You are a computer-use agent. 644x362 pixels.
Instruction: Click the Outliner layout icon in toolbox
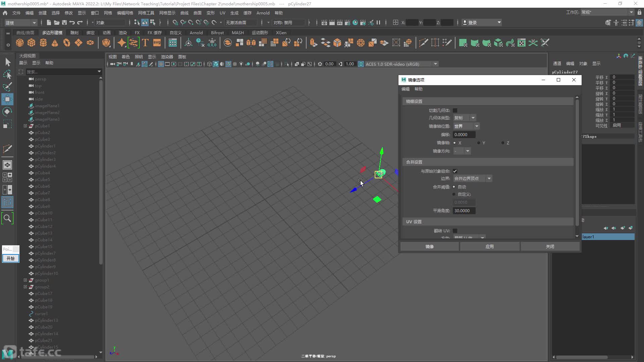click(7, 202)
